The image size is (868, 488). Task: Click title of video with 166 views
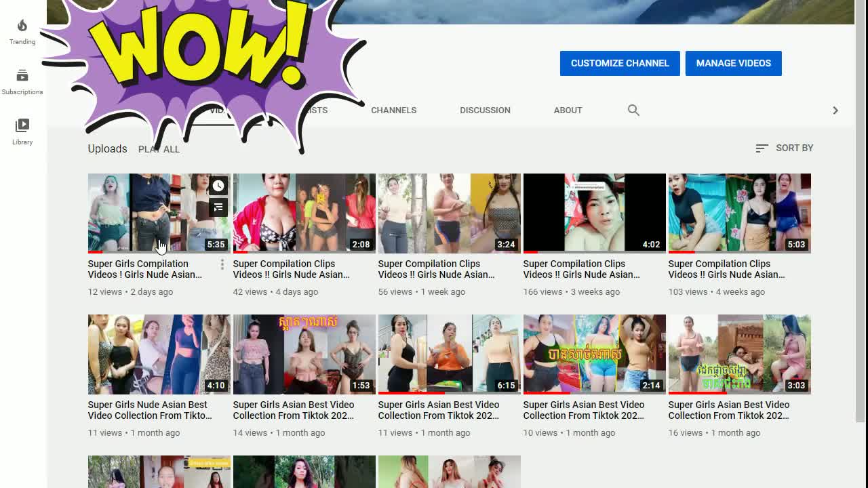tap(581, 269)
